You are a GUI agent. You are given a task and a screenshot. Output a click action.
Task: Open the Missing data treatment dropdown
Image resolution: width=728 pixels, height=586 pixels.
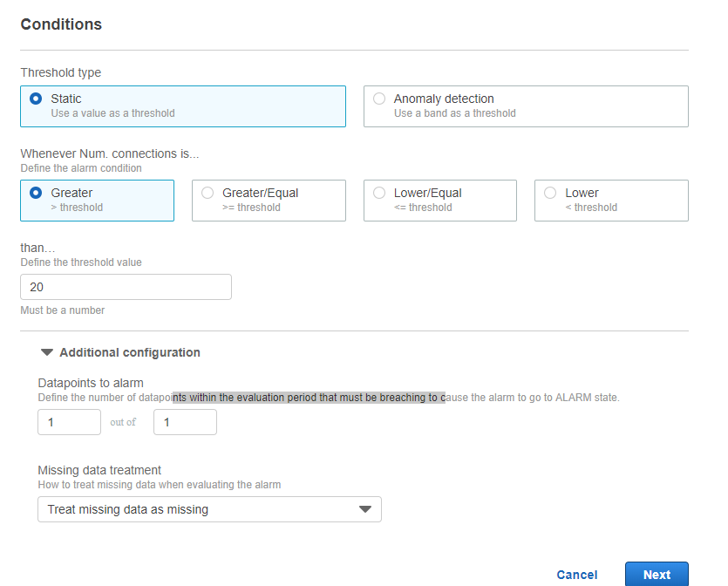[209, 509]
